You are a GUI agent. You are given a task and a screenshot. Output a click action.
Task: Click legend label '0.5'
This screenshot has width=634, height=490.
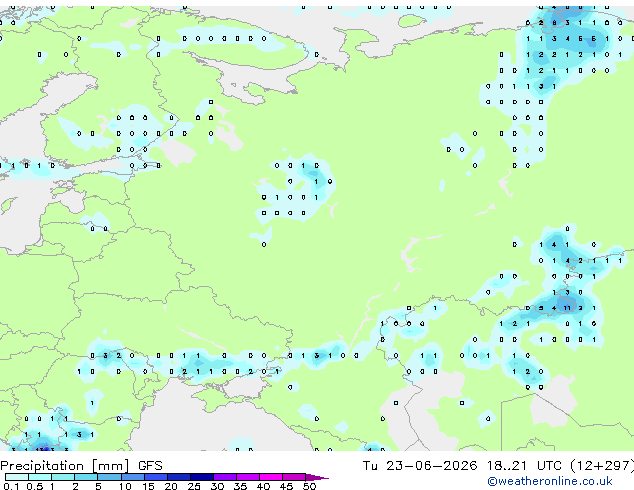35,486
